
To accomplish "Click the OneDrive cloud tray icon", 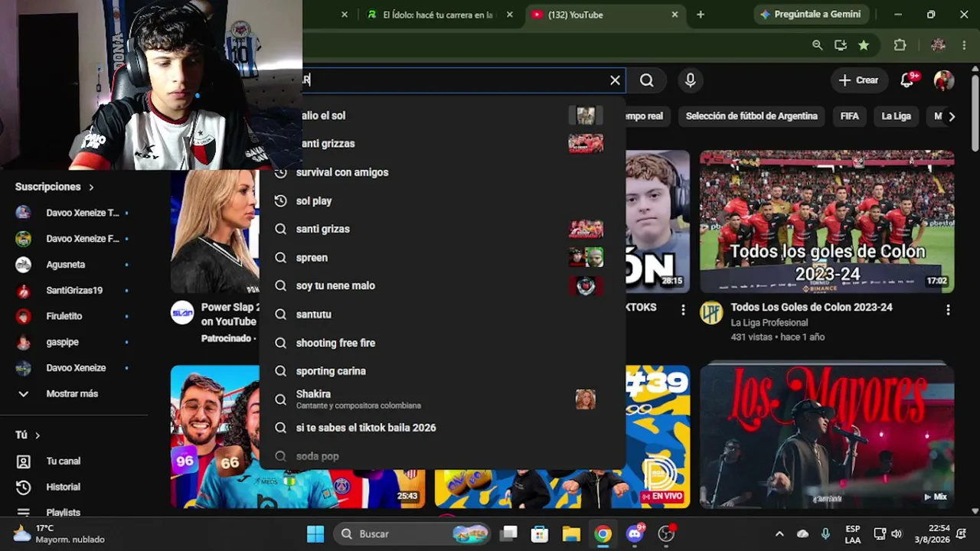I will 802,533.
